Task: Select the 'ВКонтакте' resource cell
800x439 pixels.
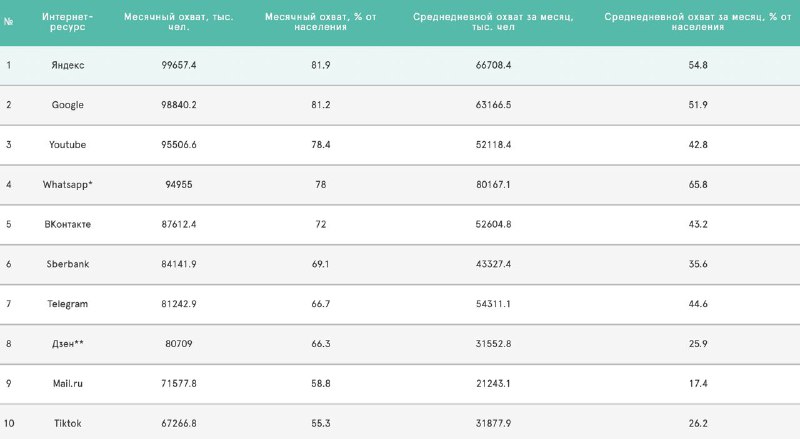Action: tap(67, 224)
